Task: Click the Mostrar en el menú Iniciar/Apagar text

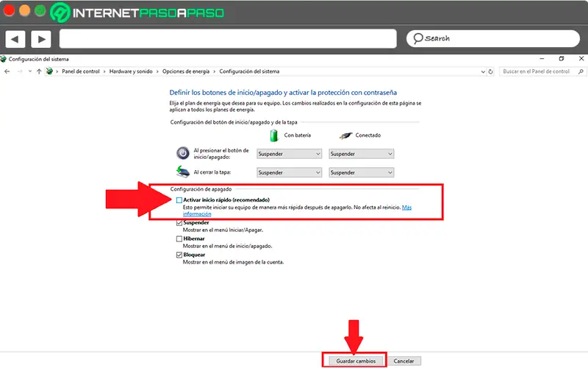Action: coord(223,230)
